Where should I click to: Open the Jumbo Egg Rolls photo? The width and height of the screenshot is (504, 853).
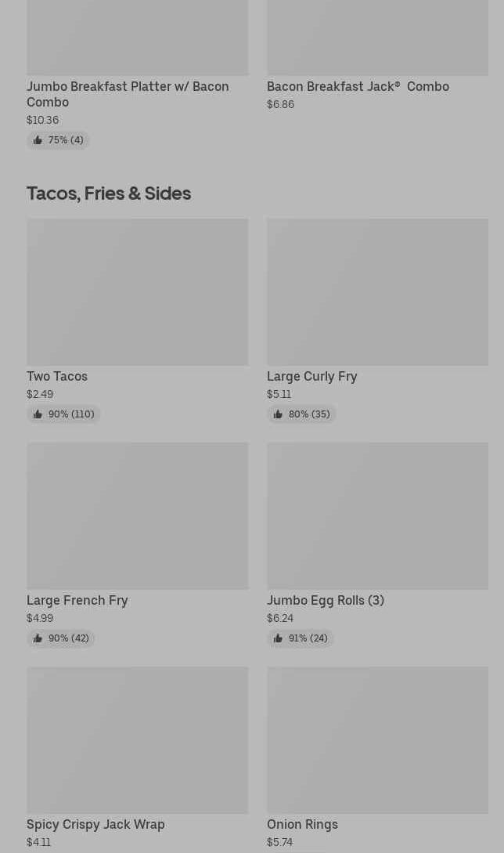[377, 515]
